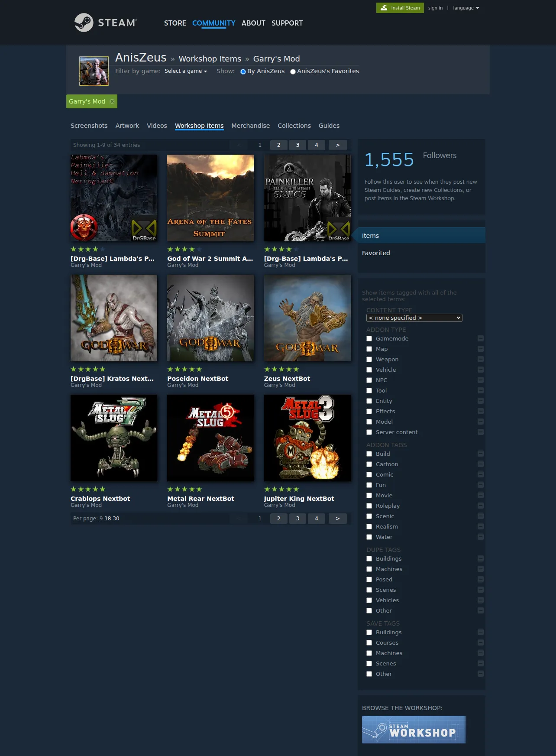The image size is (556, 756).
Task: Click the minus exclude icon beside Effects
Action: pyautogui.click(x=481, y=411)
